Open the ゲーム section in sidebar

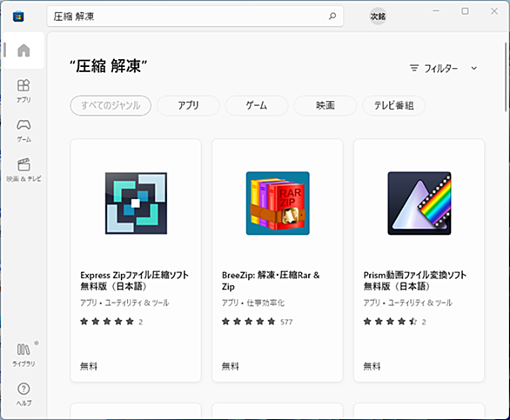[23, 130]
